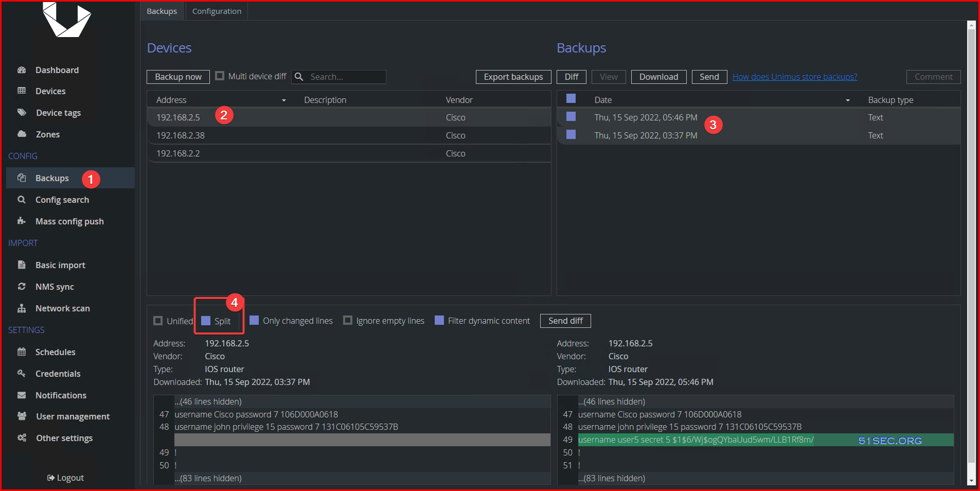Open Device tags menu item
The height and width of the screenshot is (491, 980).
tap(59, 113)
